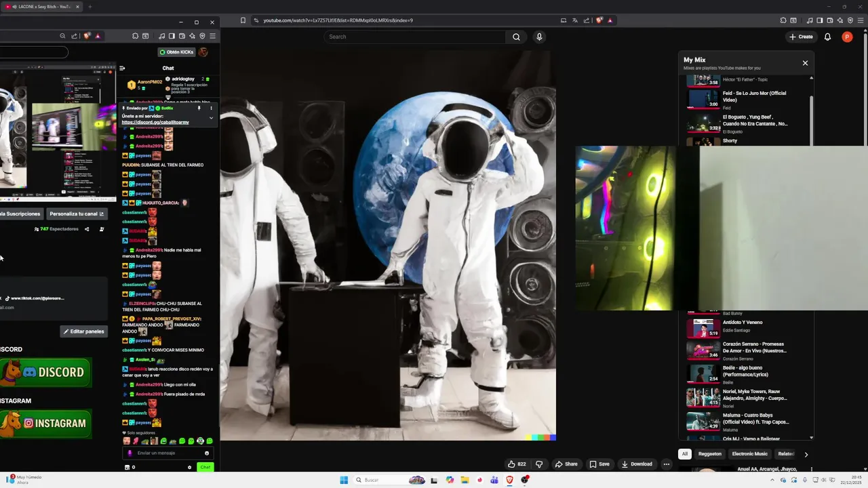Open more actions menu below video
868x488 pixels.
[667, 464]
